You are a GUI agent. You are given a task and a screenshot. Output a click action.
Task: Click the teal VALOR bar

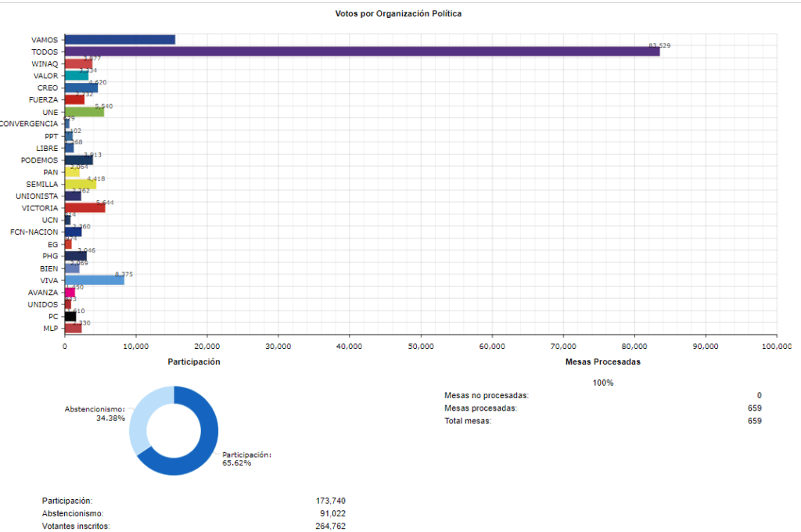tap(76, 76)
